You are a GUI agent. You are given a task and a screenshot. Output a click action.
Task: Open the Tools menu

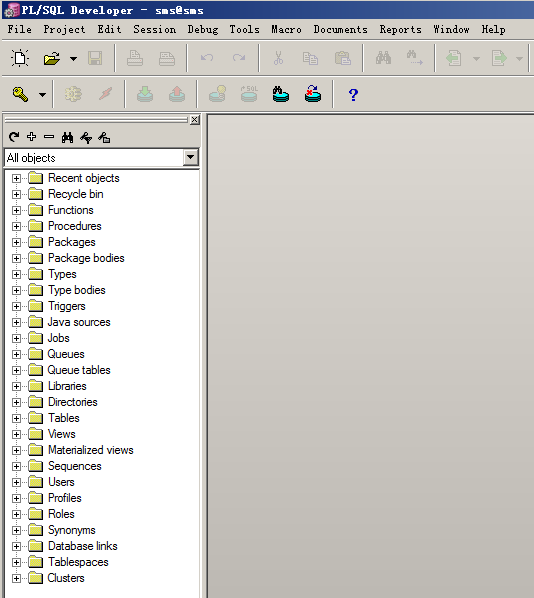pyautogui.click(x=244, y=29)
